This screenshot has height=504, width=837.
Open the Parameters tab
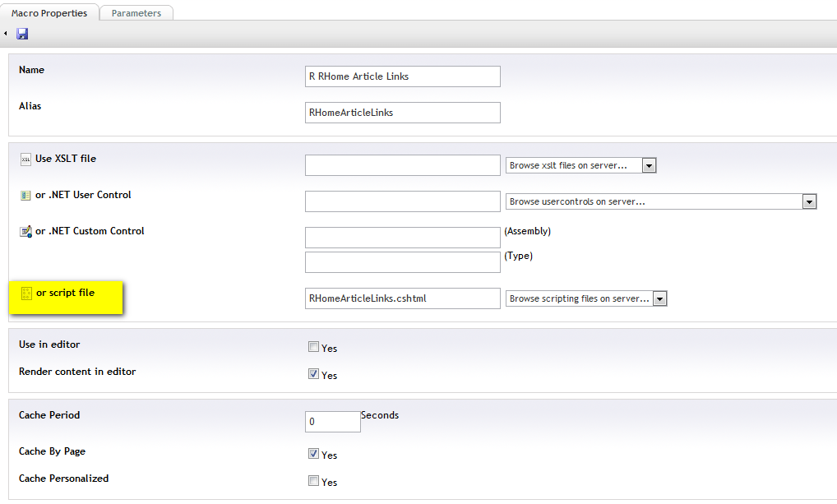pos(136,13)
